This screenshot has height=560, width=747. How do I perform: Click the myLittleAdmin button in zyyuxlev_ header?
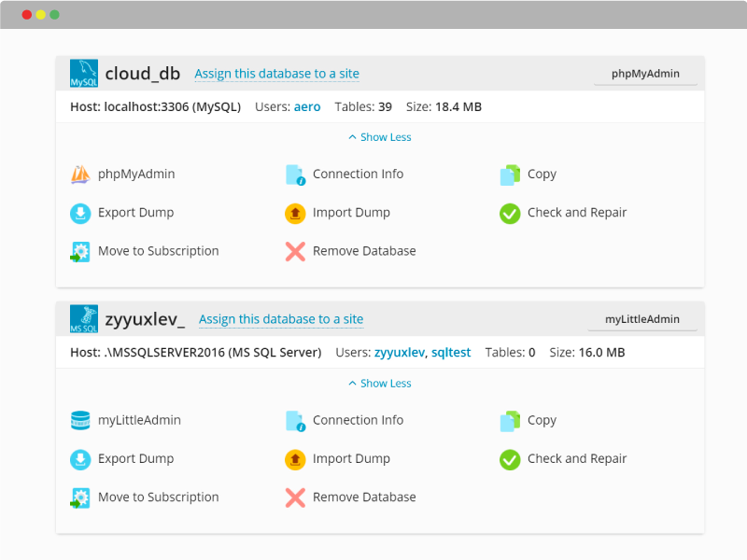tap(642, 319)
